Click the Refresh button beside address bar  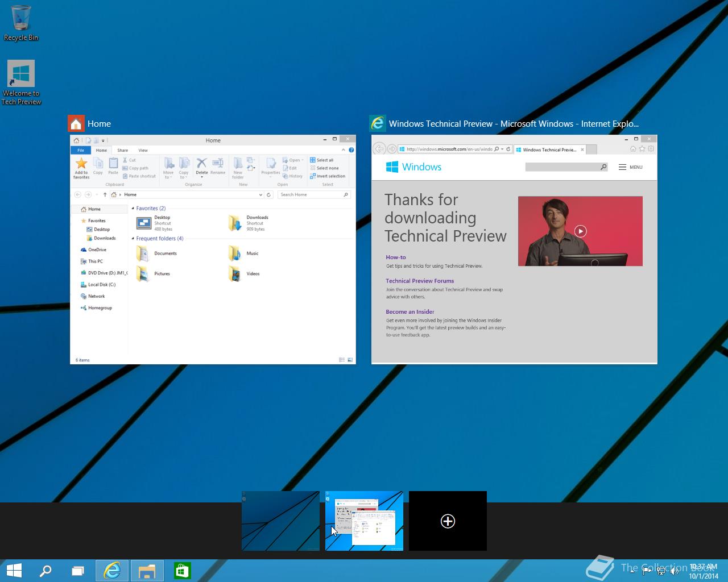[x=268, y=194]
